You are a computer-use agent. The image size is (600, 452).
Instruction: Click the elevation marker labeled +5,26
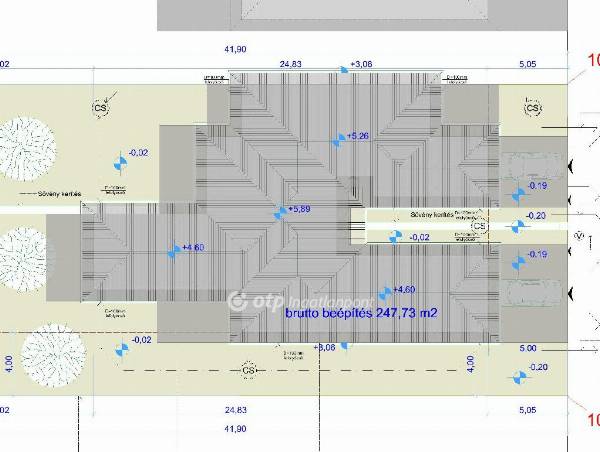pos(339,140)
